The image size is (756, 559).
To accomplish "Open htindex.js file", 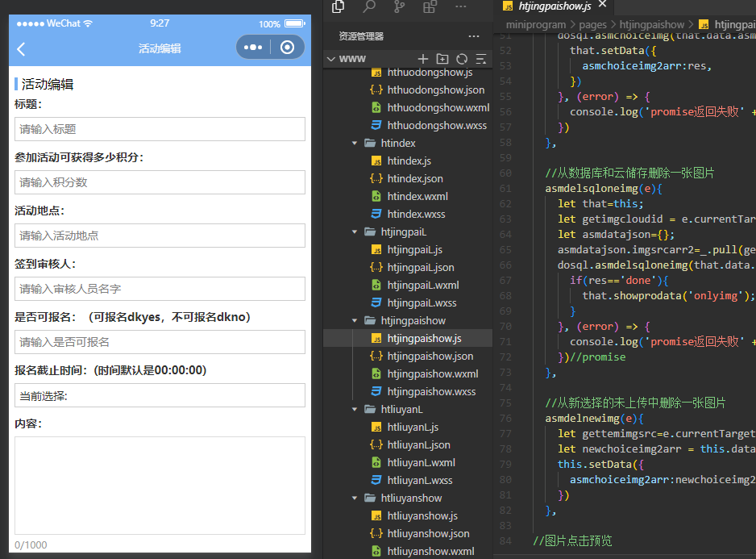I will tap(408, 161).
